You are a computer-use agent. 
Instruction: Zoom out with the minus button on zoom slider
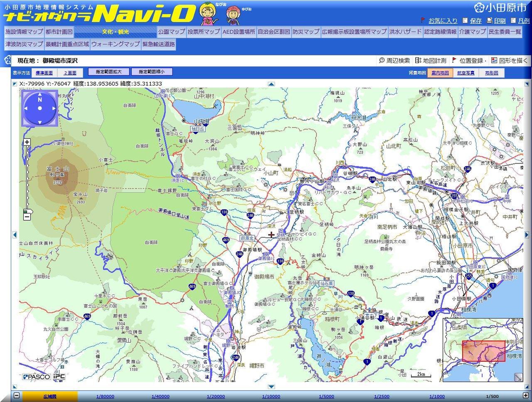[27, 217]
